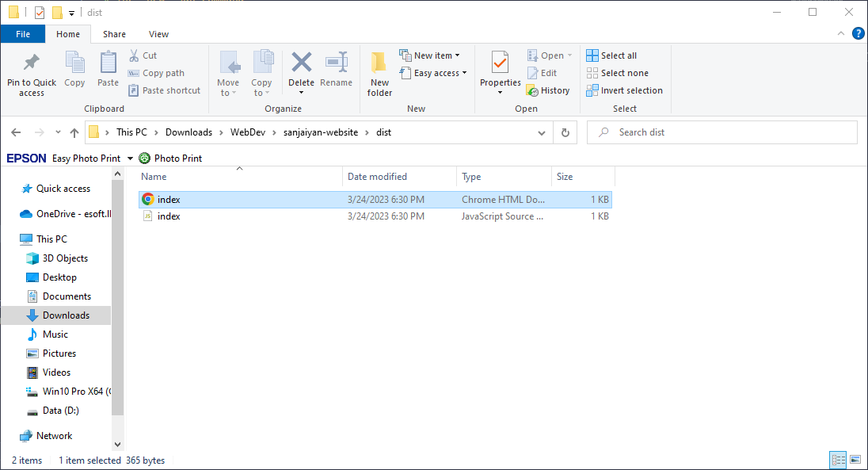
Task: Click the Up arrow navigation button
Action: 74,132
